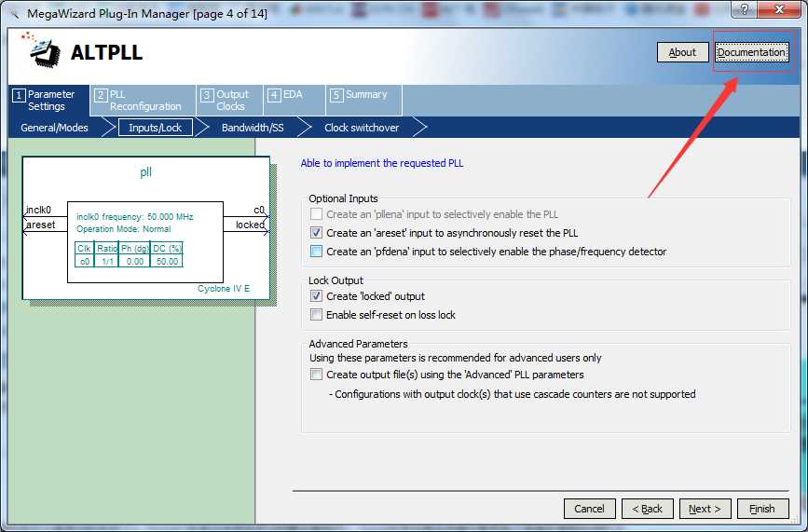Click the About button

[x=682, y=52]
